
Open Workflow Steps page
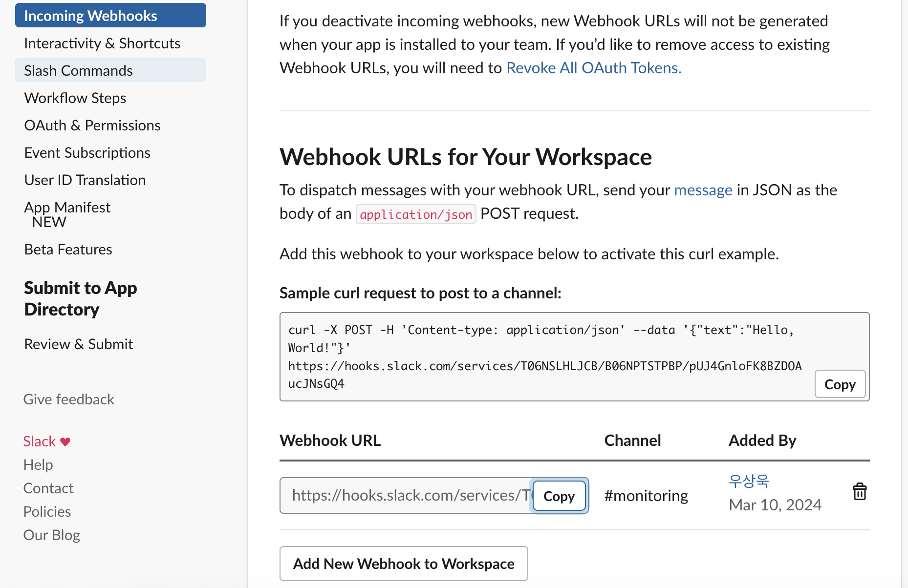pyautogui.click(x=75, y=98)
